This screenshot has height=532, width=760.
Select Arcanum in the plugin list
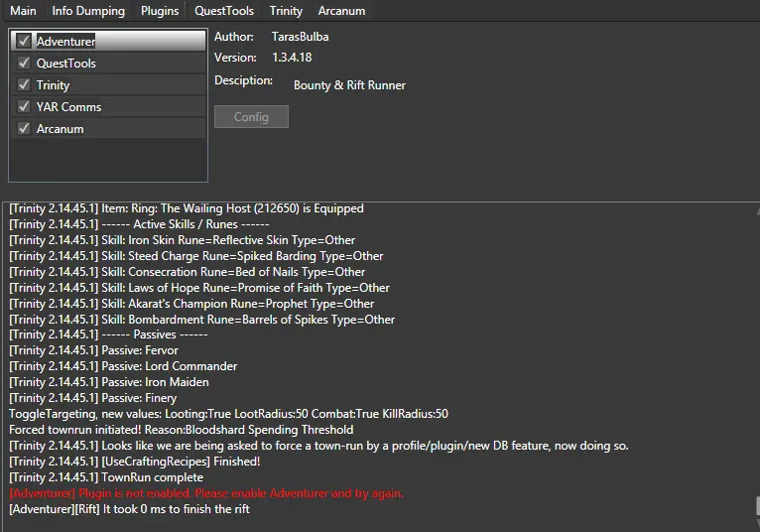tap(108, 128)
